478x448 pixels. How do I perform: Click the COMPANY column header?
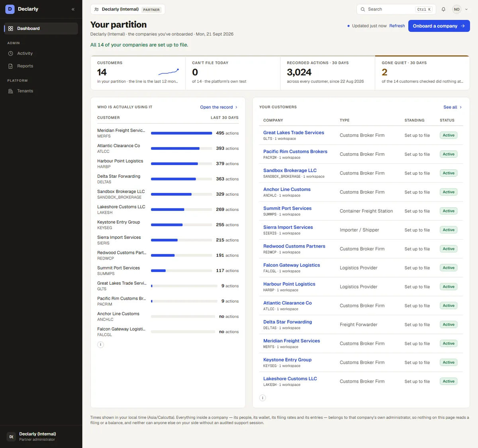[273, 120]
